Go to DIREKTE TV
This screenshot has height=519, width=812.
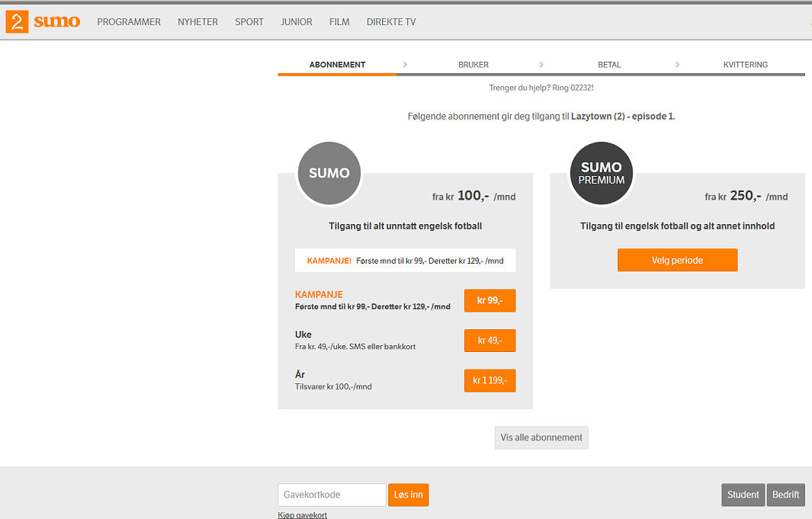(391, 22)
